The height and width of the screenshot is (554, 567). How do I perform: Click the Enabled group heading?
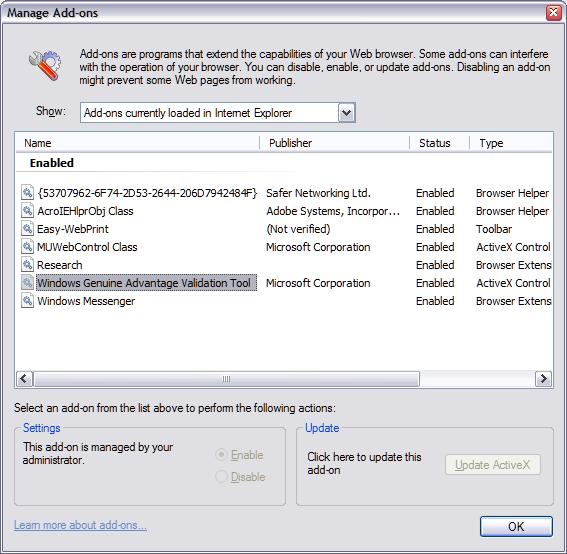click(52, 163)
